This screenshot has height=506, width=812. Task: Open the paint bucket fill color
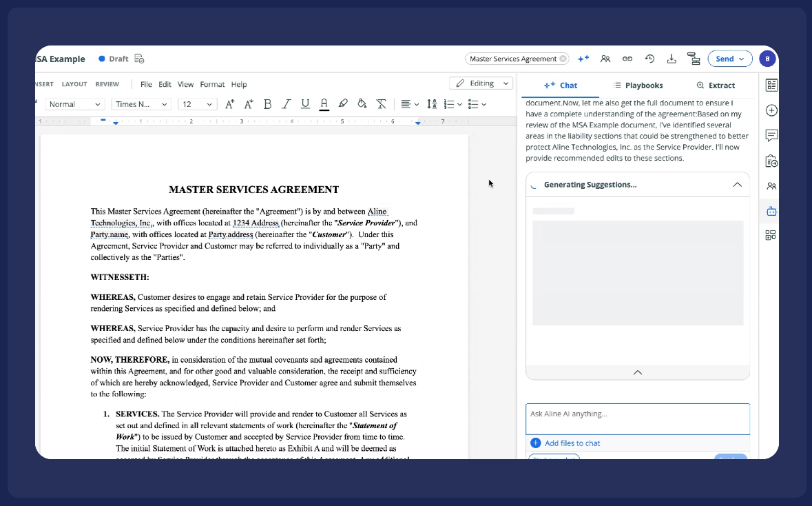pos(362,103)
